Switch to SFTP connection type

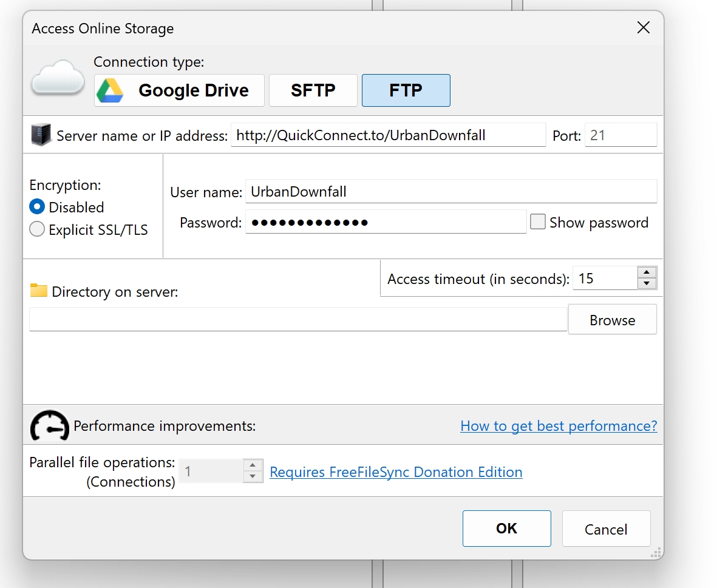[x=313, y=90]
